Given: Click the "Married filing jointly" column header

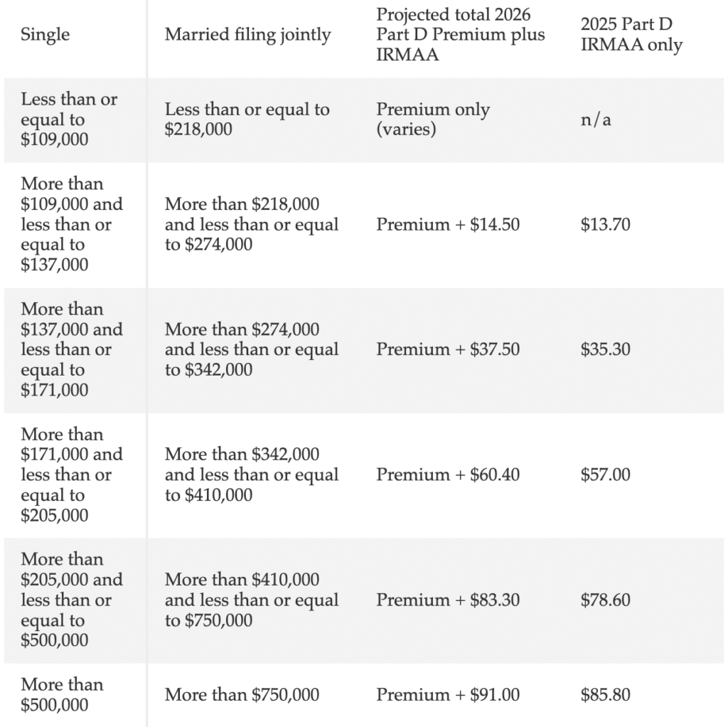Looking at the screenshot, I should [x=247, y=34].
